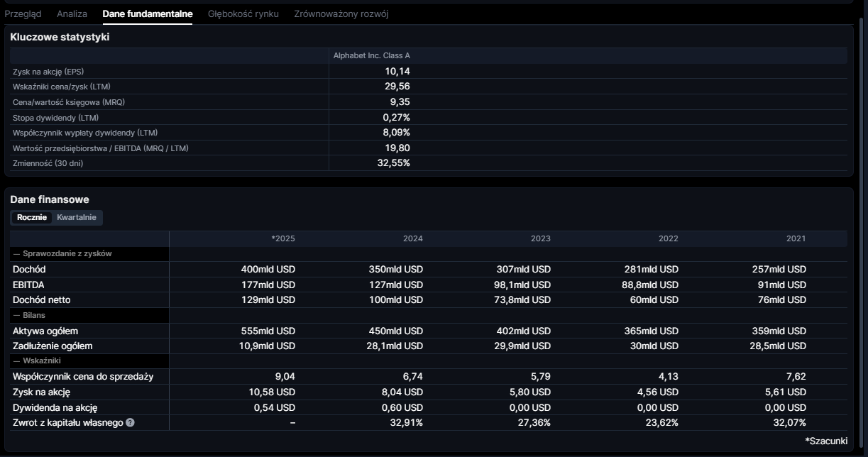Click the 2021 column header
868x457 pixels.
796,238
